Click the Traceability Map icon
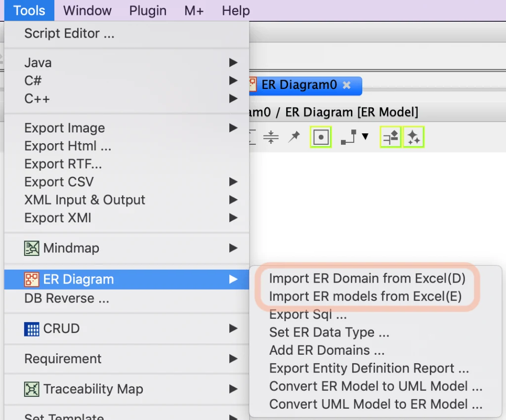 click(32, 389)
